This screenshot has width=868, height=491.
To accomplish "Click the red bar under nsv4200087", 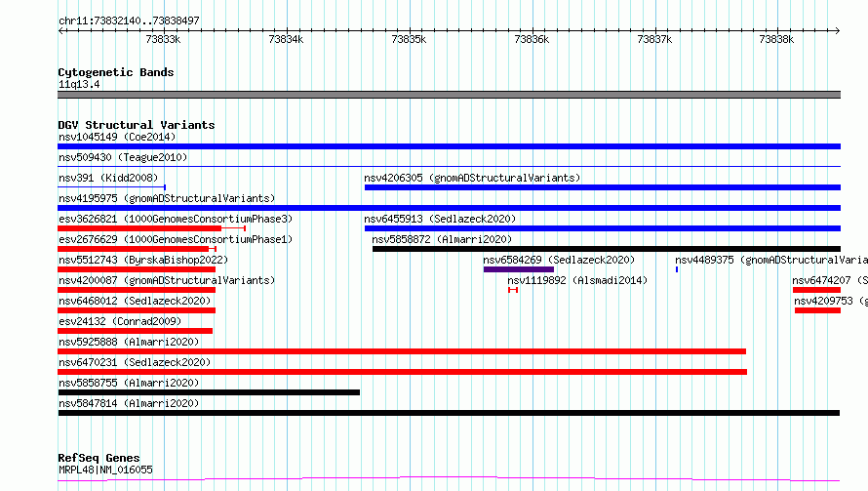I will 137,290.
